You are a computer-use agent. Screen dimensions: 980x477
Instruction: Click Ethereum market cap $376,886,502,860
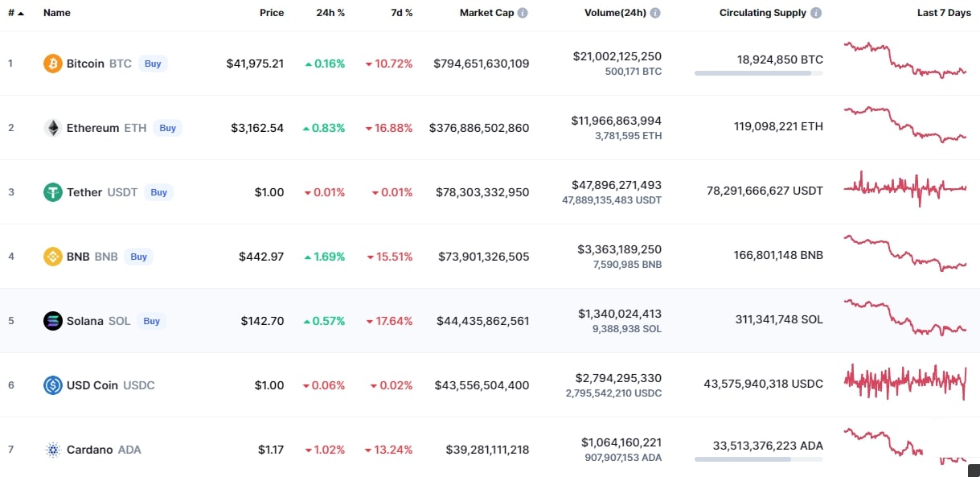click(479, 128)
